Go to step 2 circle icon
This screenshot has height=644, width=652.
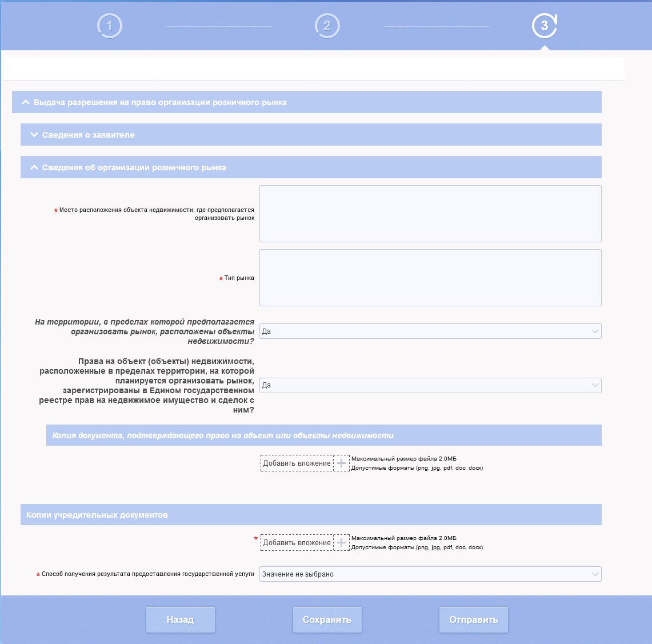click(x=327, y=26)
